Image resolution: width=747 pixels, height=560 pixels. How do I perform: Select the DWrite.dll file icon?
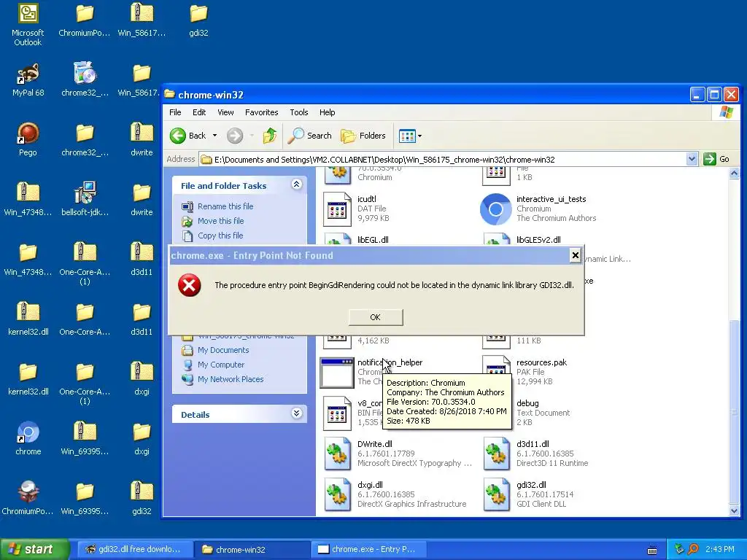pos(337,454)
